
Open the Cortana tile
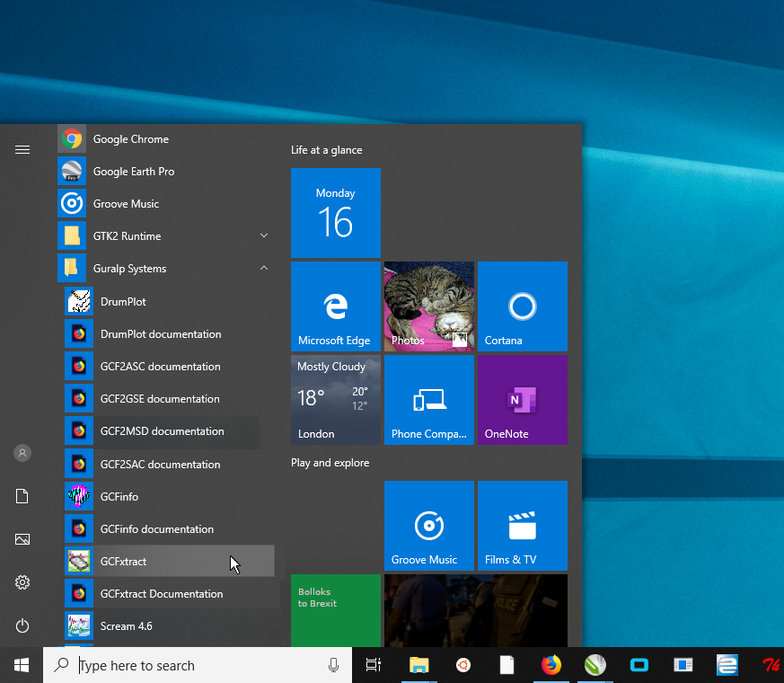click(x=523, y=306)
